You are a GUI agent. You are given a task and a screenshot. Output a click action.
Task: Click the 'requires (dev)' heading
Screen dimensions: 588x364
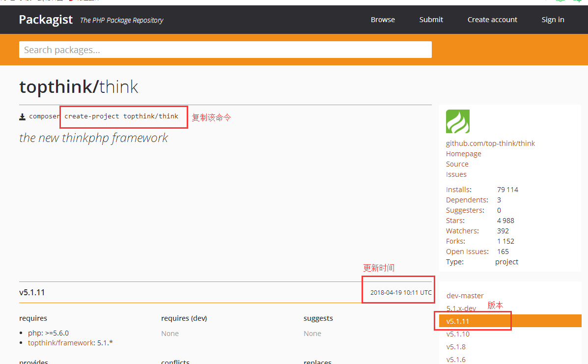pyautogui.click(x=184, y=318)
